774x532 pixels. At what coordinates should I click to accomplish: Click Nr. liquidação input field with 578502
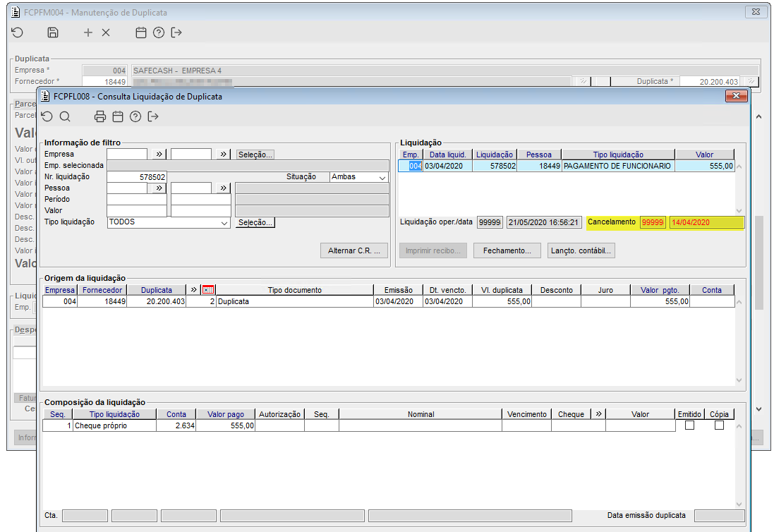coord(137,176)
